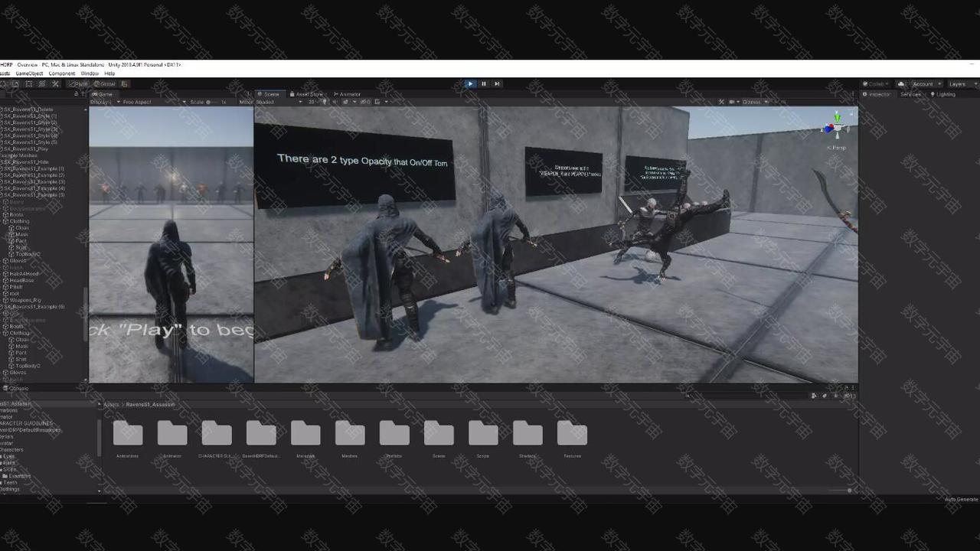Open the Animator folder in Project
The width and height of the screenshot is (980, 551).
tap(172, 439)
